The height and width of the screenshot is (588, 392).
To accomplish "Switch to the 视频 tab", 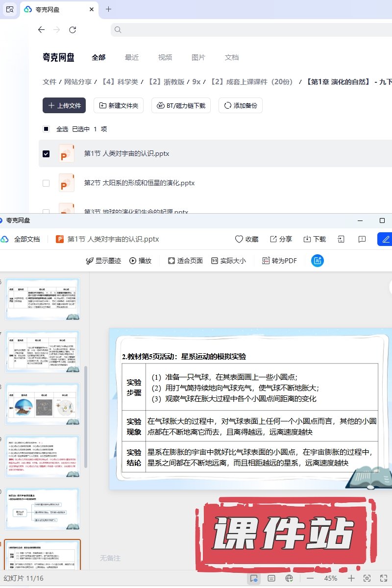I will click(x=165, y=57).
